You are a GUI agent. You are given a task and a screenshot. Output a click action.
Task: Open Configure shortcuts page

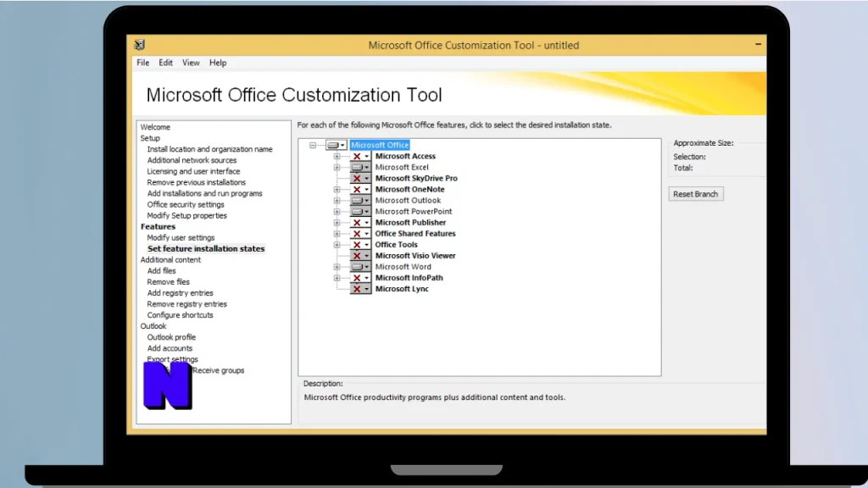click(180, 315)
